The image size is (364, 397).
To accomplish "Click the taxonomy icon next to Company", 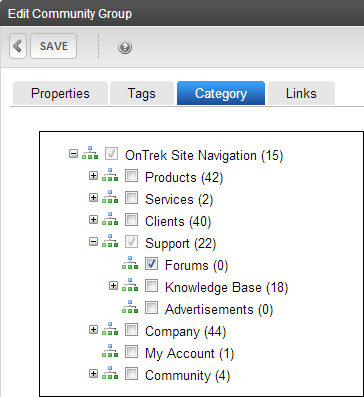I will 110,329.
